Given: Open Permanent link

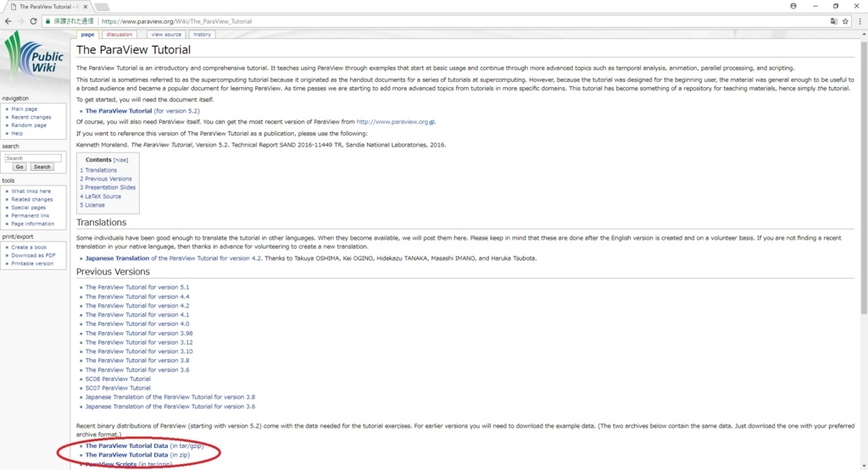Looking at the screenshot, I should click(31, 216).
